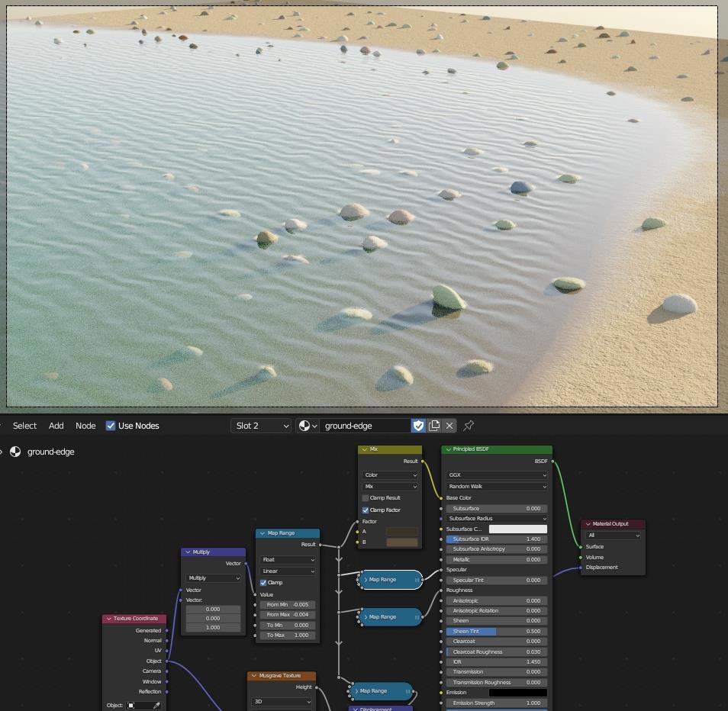Click the ground-edge material name field

[x=366, y=426]
